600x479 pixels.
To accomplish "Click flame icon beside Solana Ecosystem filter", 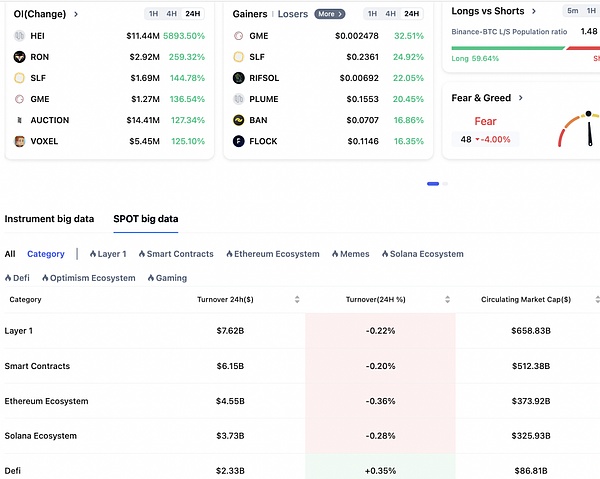I will coord(385,254).
